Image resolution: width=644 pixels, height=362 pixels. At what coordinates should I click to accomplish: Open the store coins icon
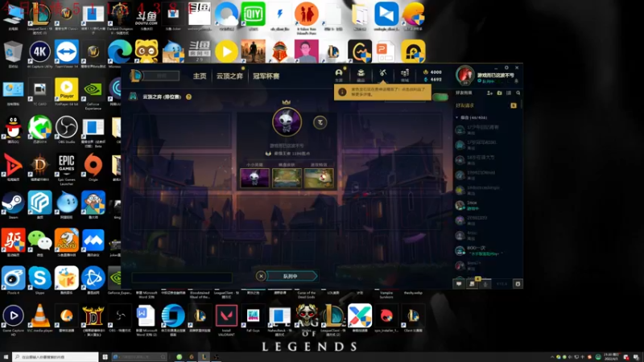[x=405, y=74]
